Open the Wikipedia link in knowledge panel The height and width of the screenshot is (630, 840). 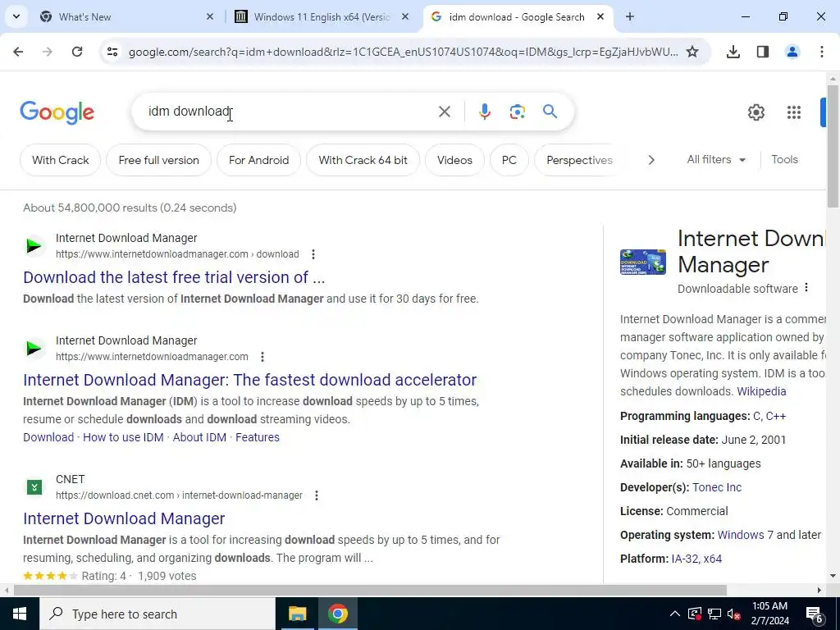pyautogui.click(x=761, y=391)
